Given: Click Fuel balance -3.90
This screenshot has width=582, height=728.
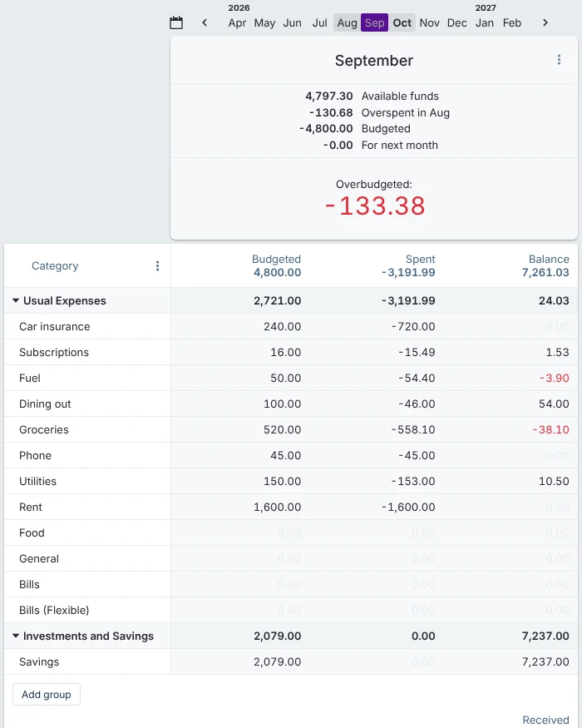Looking at the screenshot, I should click(555, 379).
